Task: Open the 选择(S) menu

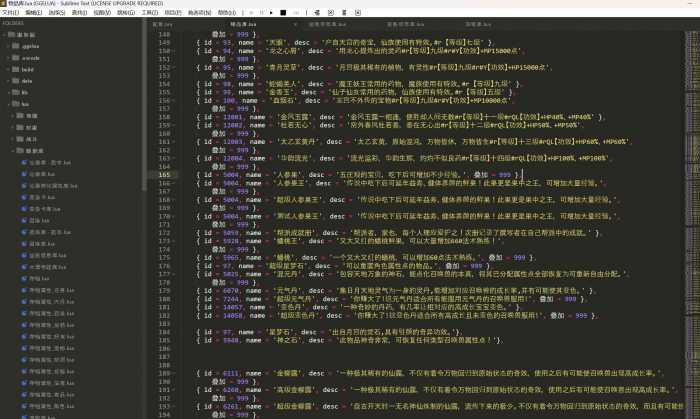Action: tap(57, 13)
